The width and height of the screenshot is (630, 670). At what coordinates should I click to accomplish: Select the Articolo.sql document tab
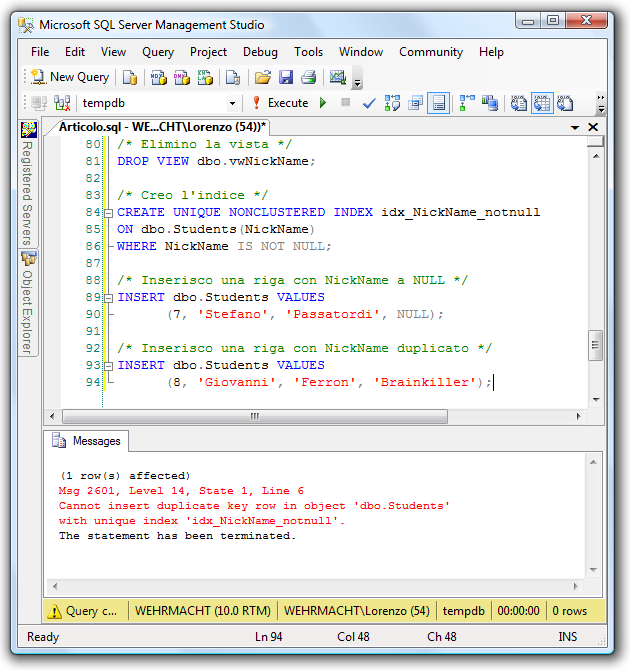tap(162, 127)
